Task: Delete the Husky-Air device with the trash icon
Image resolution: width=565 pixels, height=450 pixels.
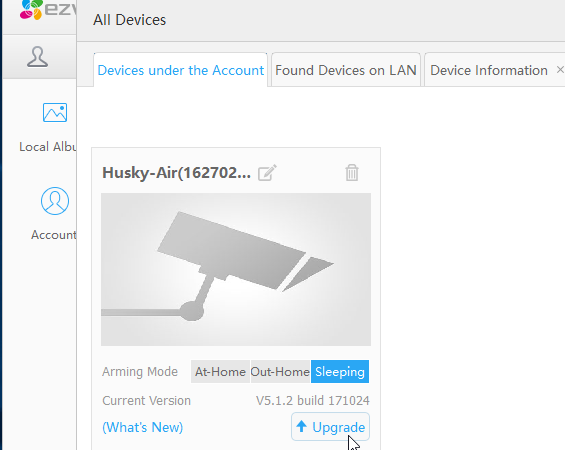Action: coord(352,173)
